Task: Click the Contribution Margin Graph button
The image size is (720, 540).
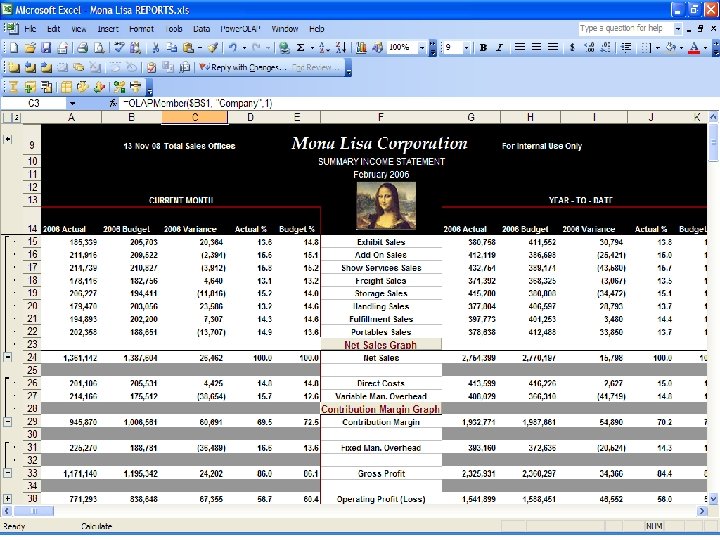Action: click(x=381, y=409)
